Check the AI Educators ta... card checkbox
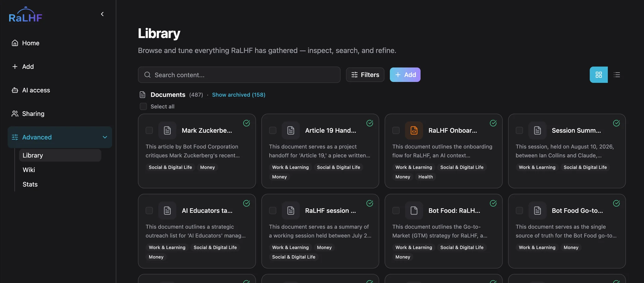This screenshot has height=283, width=644. click(x=149, y=211)
